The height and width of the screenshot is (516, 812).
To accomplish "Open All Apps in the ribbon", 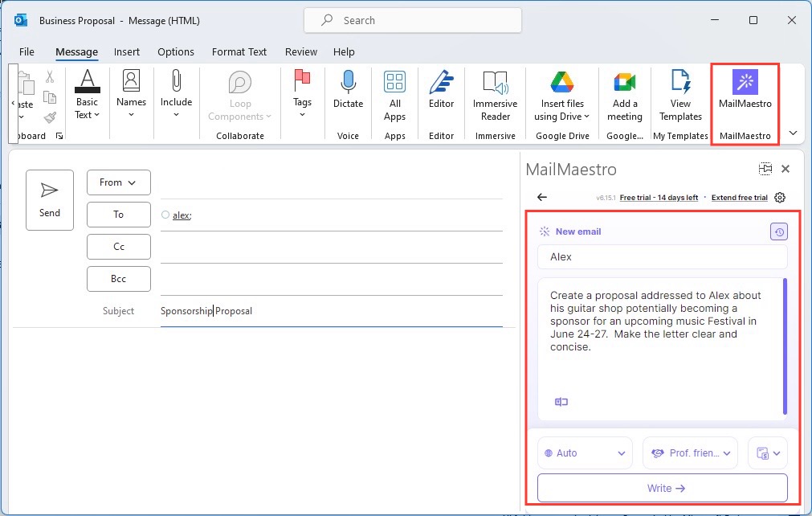I will (394, 96).
